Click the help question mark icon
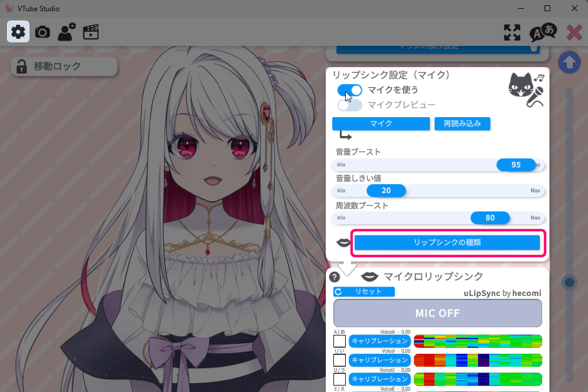This screenshot has width=588, height=392. click(335, 277)
